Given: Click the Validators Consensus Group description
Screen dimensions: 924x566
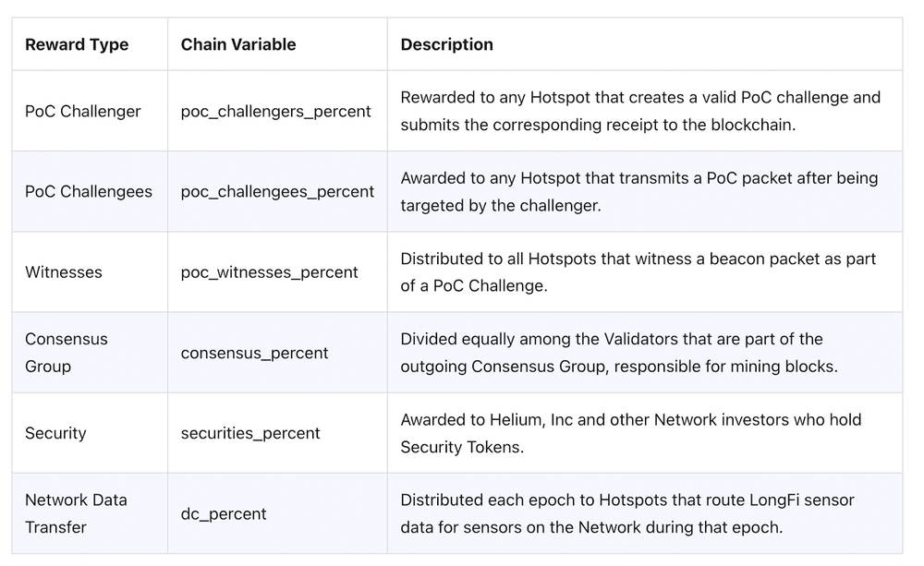Looking at the screenshot, I should 619,353.
